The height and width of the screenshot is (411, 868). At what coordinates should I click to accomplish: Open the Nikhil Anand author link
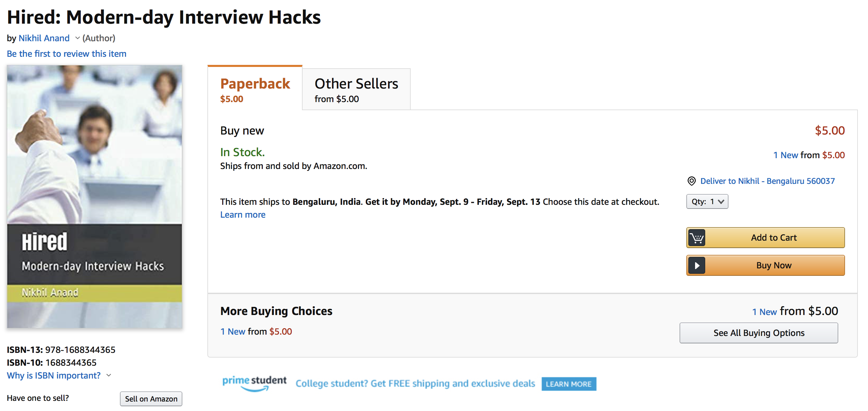click(44, 38)
